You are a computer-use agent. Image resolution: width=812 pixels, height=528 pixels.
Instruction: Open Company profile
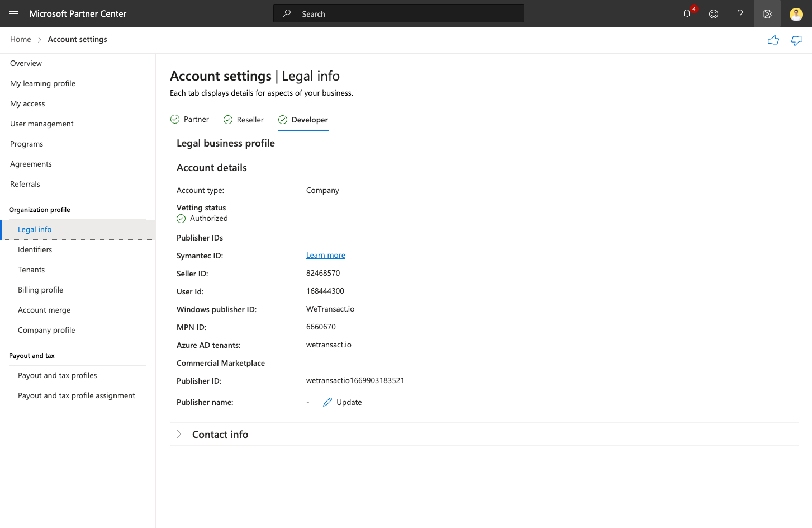(x=46, y=330)
